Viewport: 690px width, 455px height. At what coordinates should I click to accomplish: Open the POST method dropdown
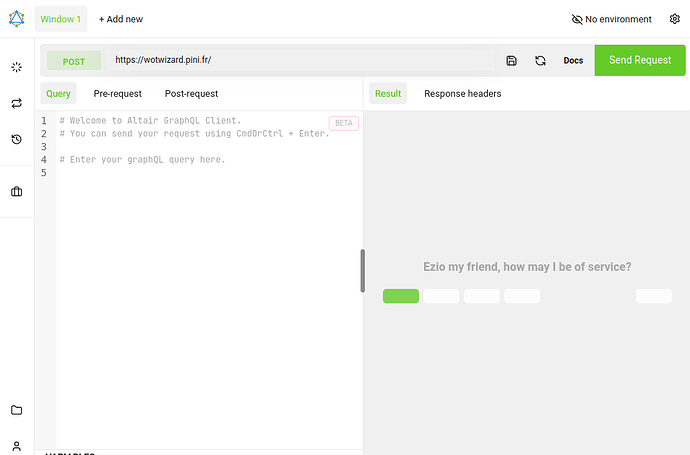click(x=74, y=61)
